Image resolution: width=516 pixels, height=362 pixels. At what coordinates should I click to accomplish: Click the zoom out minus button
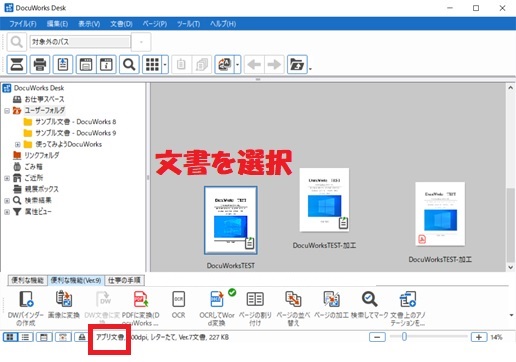(x=377, y=337)
